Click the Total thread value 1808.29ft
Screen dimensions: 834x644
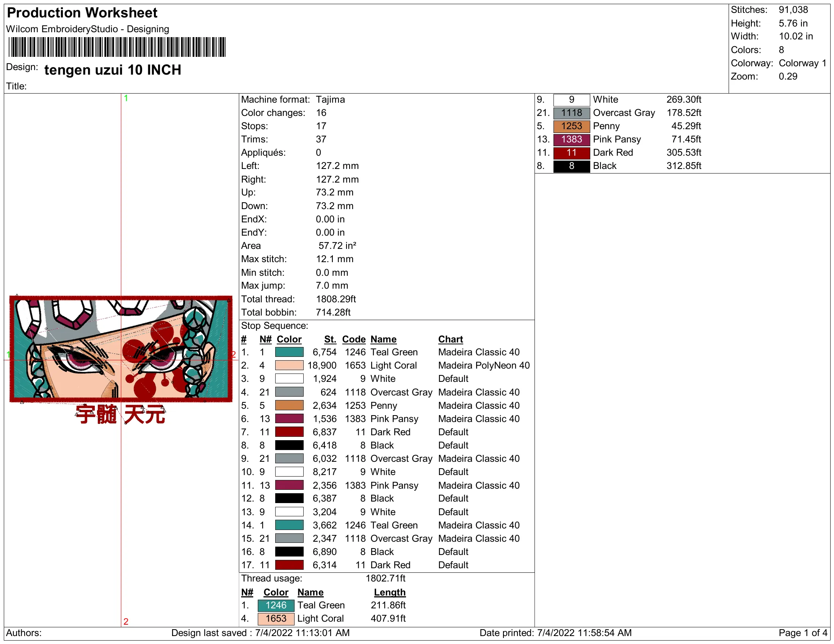click(336, 299)
